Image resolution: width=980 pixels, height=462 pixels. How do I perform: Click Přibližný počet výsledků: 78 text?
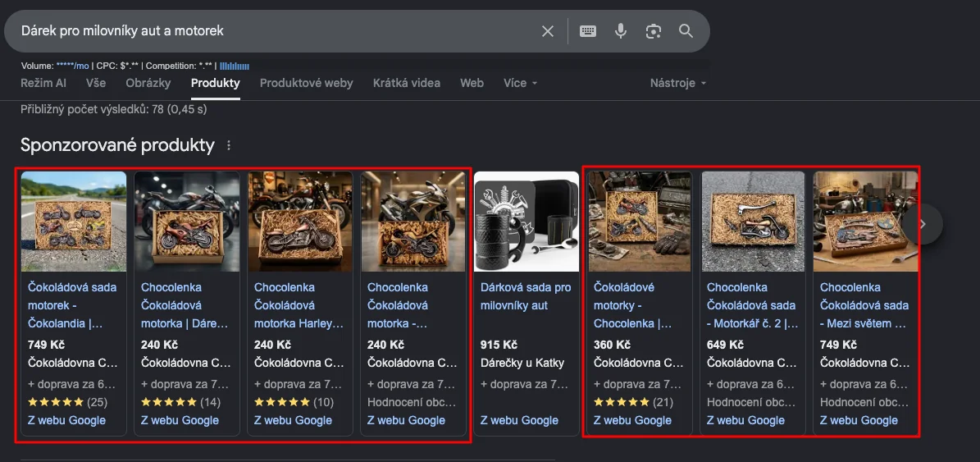114,109
